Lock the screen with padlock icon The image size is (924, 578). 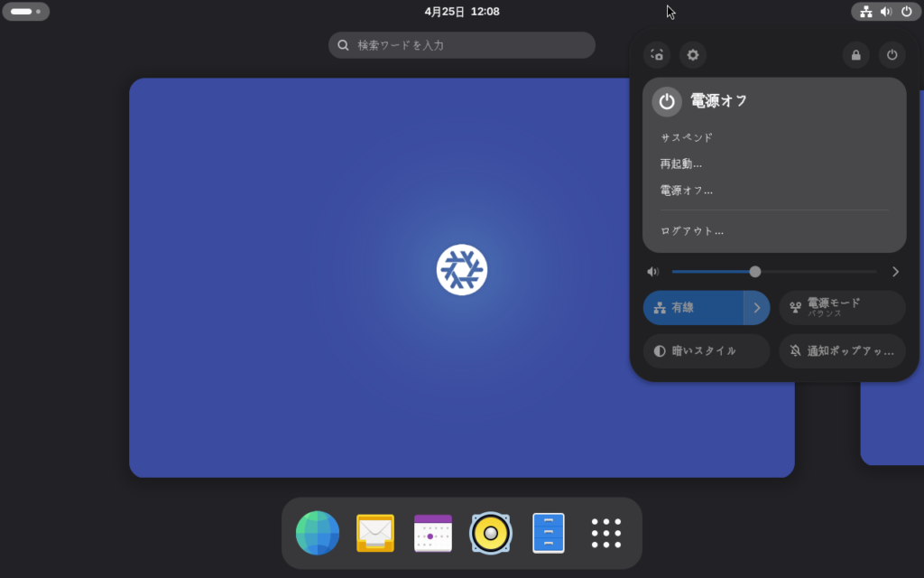(855, 55)
